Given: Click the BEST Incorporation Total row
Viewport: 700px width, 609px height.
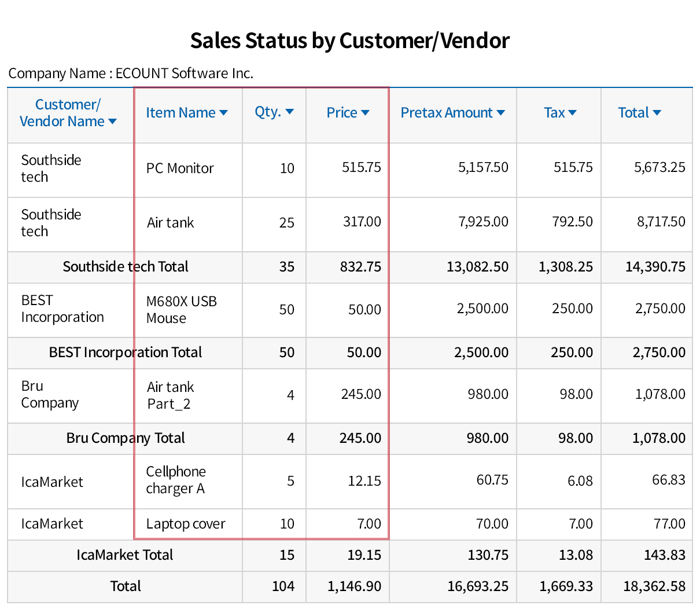Looking at the screenshot, I should pyautogui.click(x=125, y=353).
